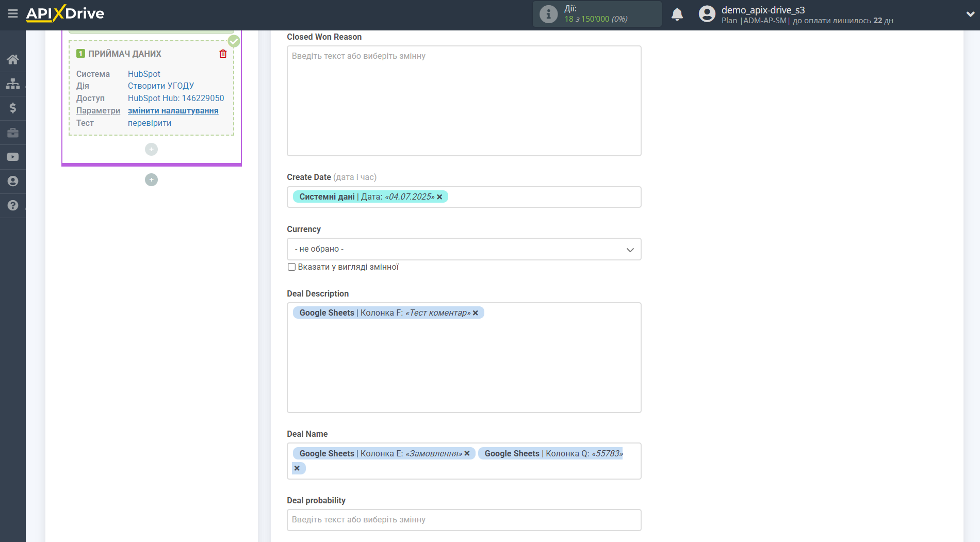
Task: Remove the system date tag in Create Date
Action: pos(439,197)
